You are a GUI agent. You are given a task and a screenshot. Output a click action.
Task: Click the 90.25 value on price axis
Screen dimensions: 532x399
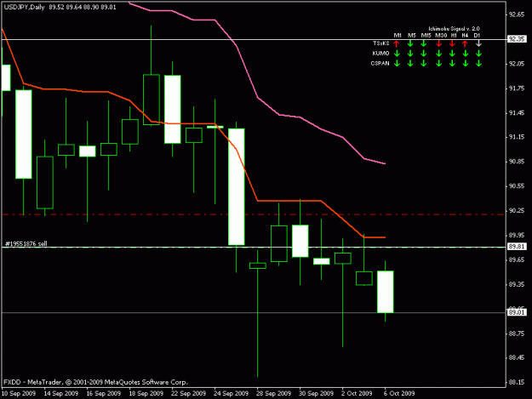pyautogui.click(x=517, y=210)
